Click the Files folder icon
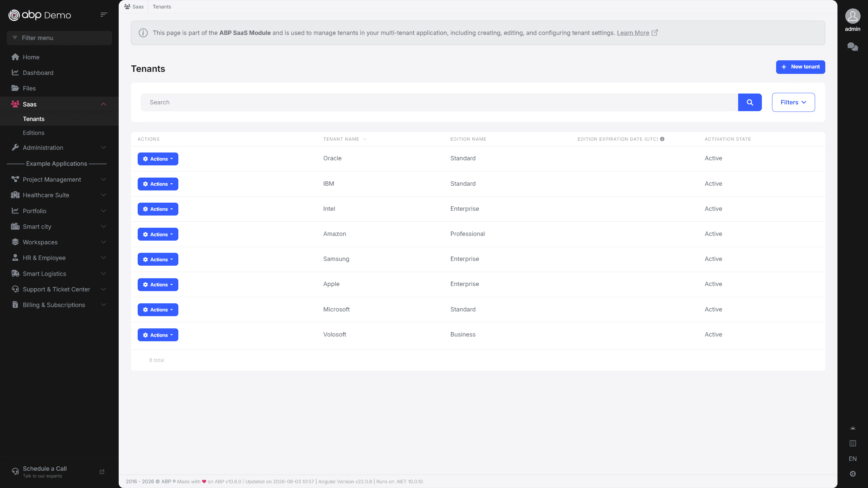 pyautogui.click(x=15, y=88)
